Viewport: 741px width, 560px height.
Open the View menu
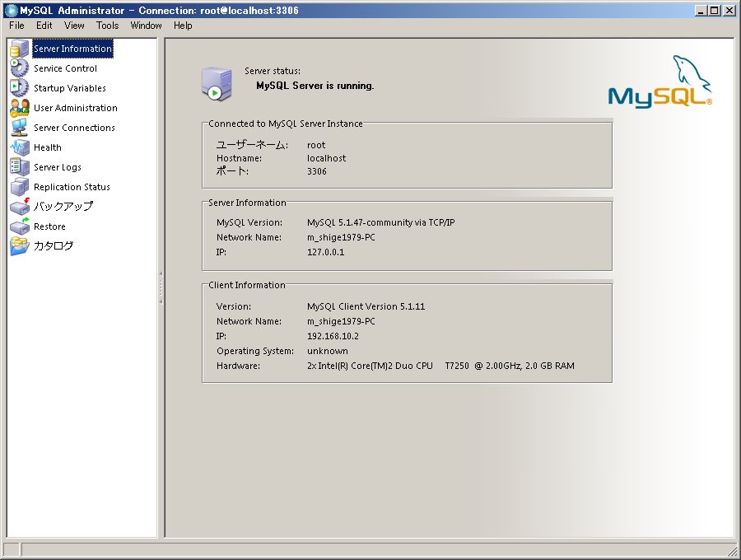[74, 26]
